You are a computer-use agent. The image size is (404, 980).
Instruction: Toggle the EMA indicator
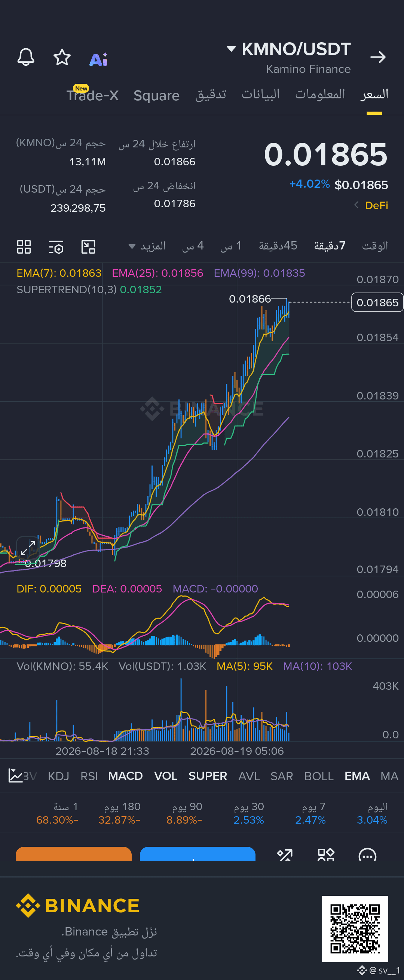(x=357, y=776)
